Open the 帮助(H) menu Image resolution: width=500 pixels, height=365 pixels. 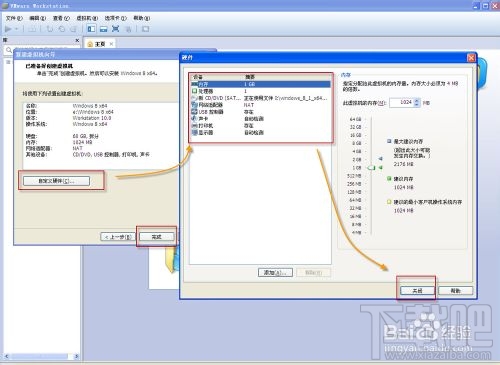click(x=142, y=18)
